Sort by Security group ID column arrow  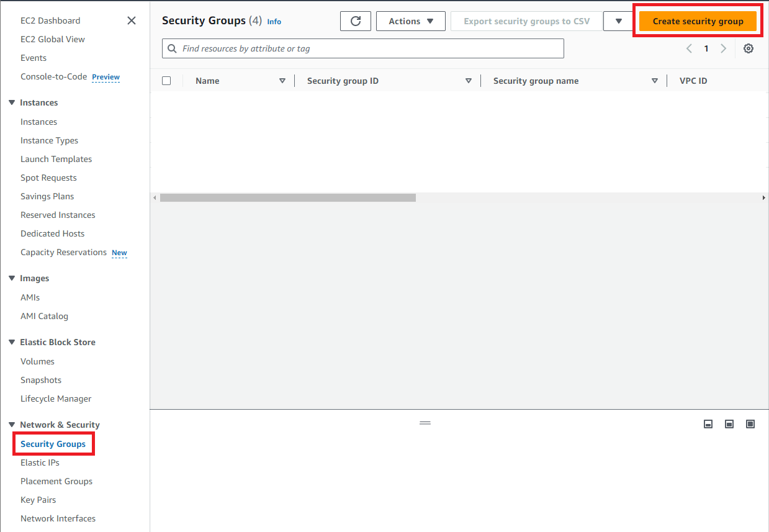(x=469, y=81)
